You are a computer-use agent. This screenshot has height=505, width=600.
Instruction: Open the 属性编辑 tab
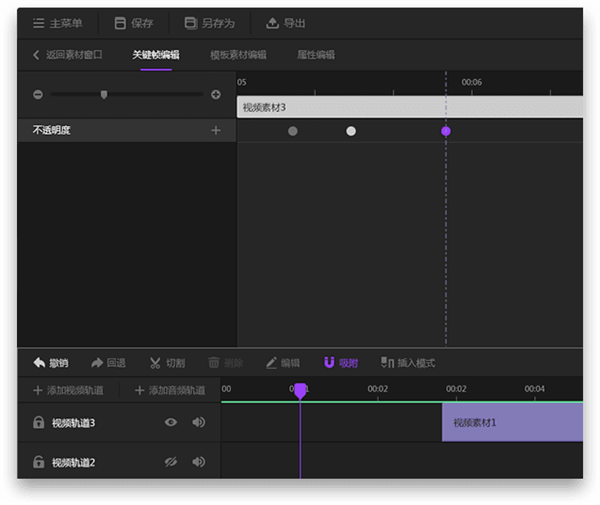(316, 55)
